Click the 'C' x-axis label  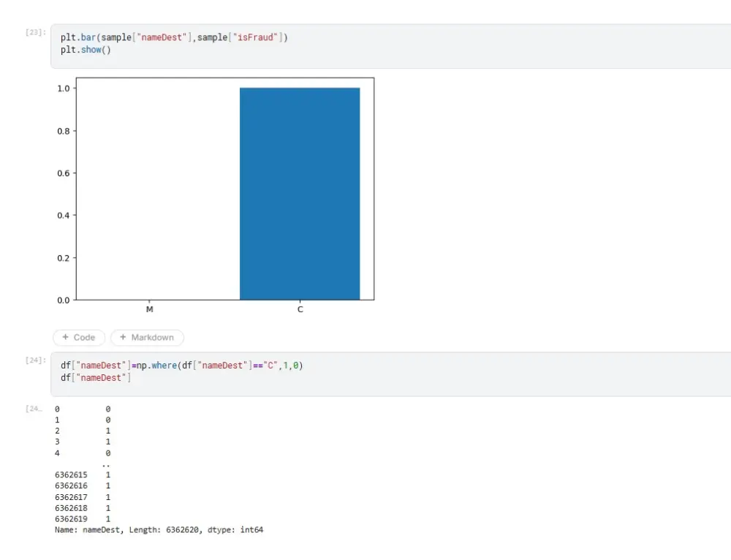pos(300,309)
